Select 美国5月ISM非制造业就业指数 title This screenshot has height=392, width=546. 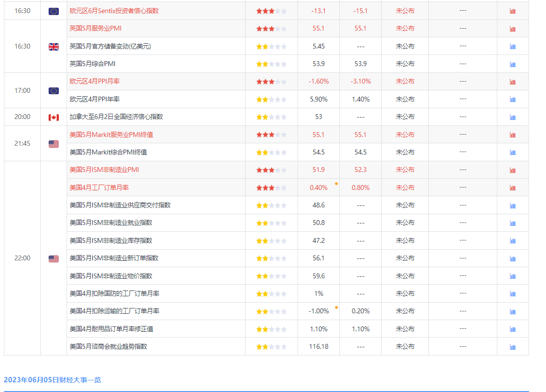[x=111, y=222]
